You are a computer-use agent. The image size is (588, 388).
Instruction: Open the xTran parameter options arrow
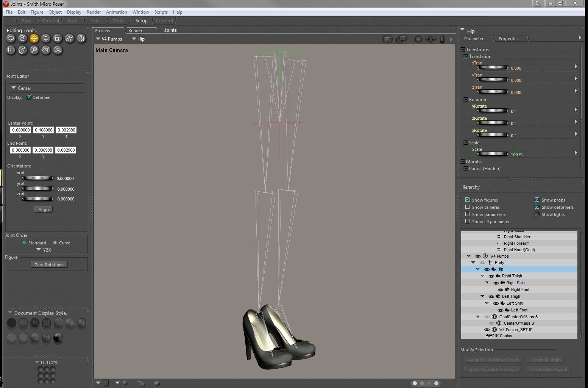click(576, 66)
